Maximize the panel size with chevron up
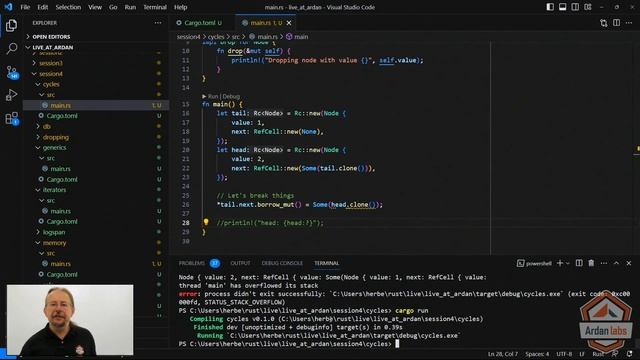This screenshot has height=360, width=640. point(616,263)
